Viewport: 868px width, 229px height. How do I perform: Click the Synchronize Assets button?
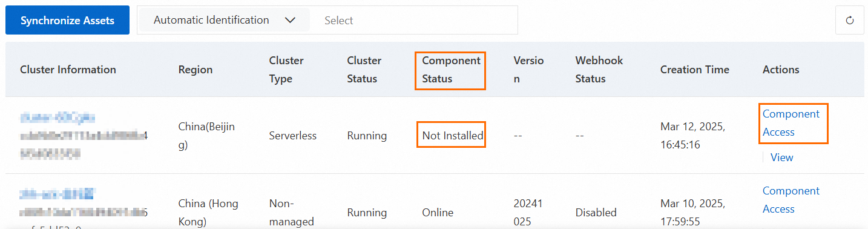pyautogui.click(x=67, y=20)
